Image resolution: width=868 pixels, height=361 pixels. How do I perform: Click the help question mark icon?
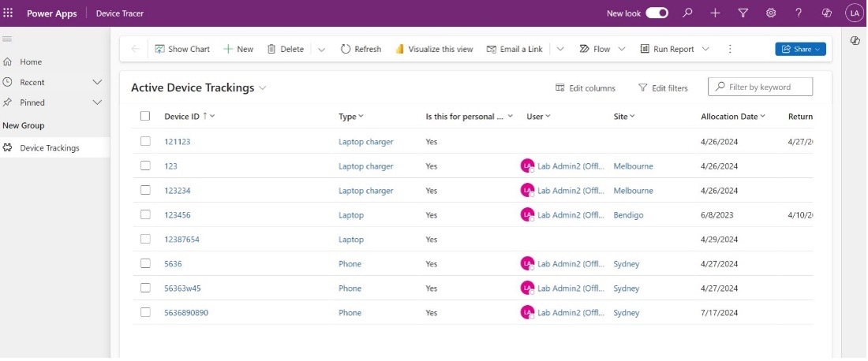799,13
